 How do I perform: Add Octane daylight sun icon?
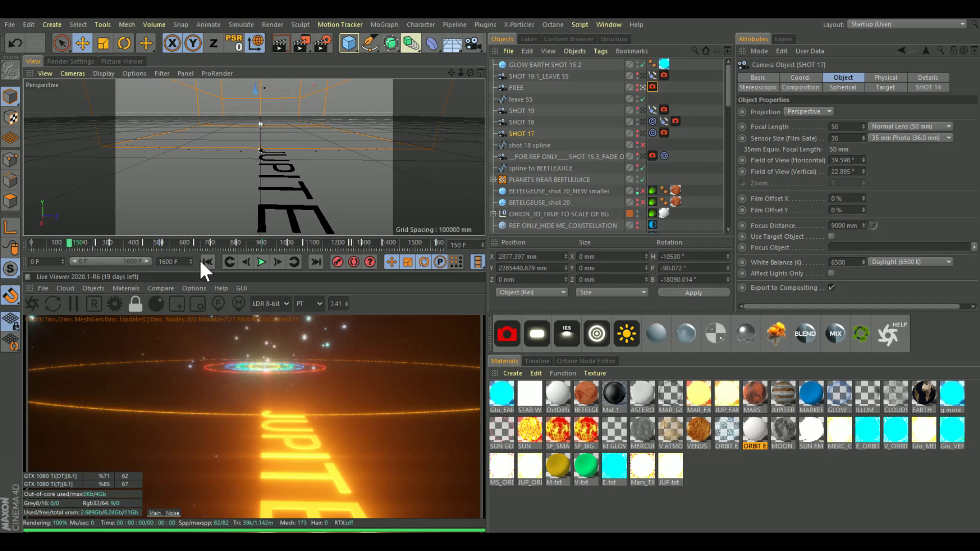626,334
